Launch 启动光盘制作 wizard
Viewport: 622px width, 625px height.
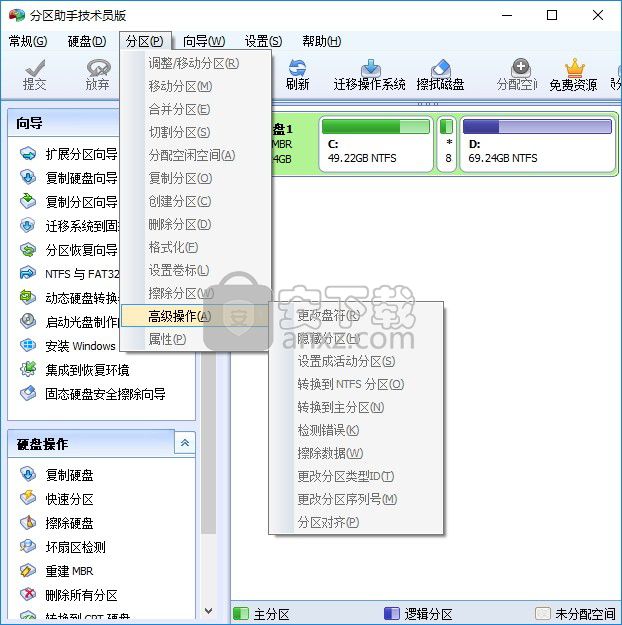69,322
